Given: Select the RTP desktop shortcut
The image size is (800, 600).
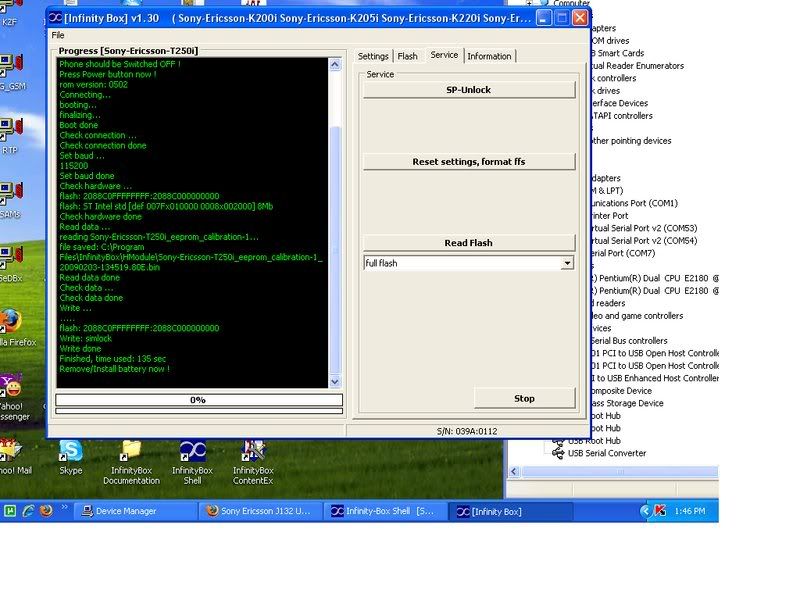Looking at the screenshot, I should point(10,136).
